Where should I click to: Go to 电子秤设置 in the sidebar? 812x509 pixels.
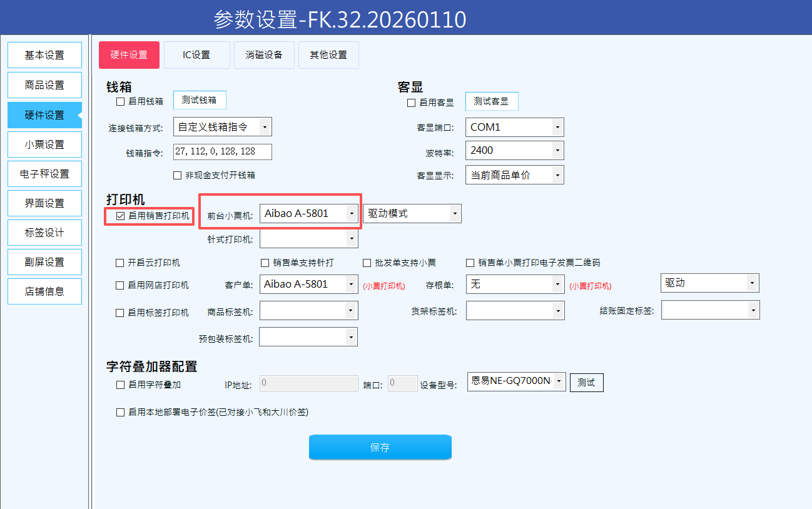[44, 174]
